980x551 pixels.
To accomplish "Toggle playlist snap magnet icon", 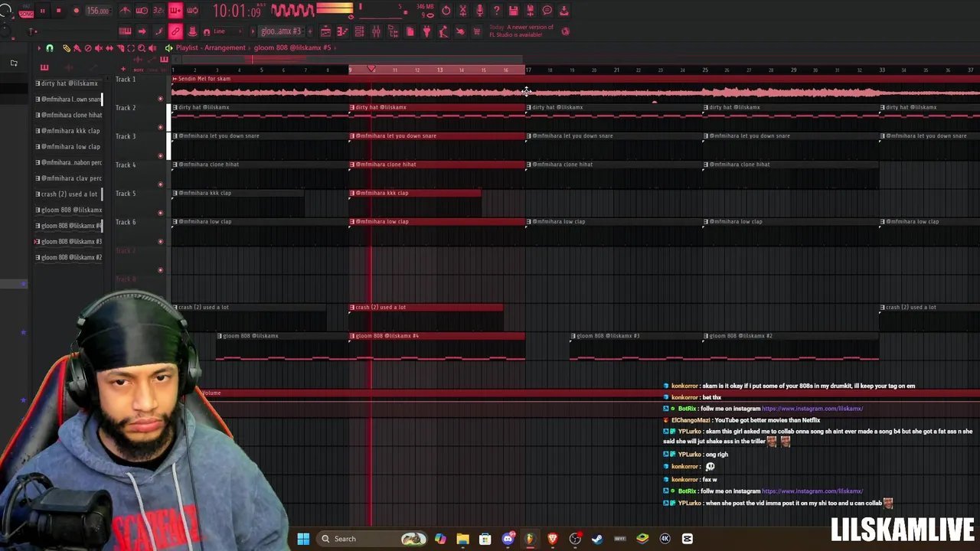I will [x=49, y=47].
